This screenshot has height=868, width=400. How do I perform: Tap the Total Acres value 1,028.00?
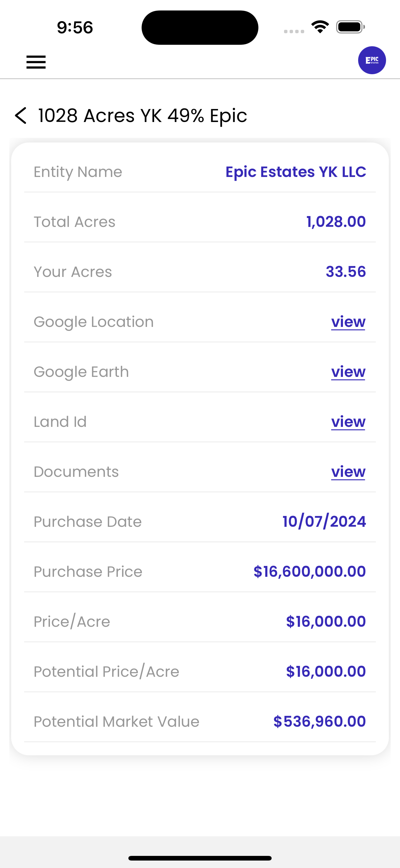tap(336, 222)
